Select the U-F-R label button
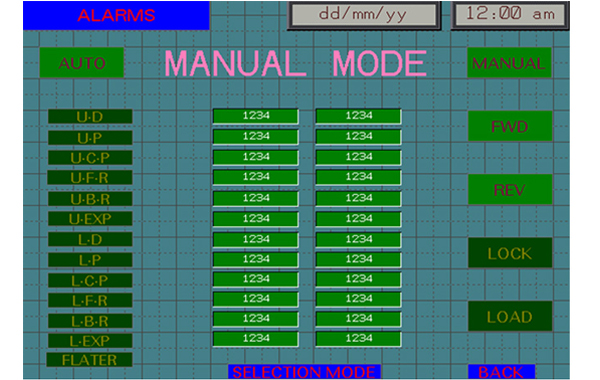The image size is (600, 380). [90, 178]
